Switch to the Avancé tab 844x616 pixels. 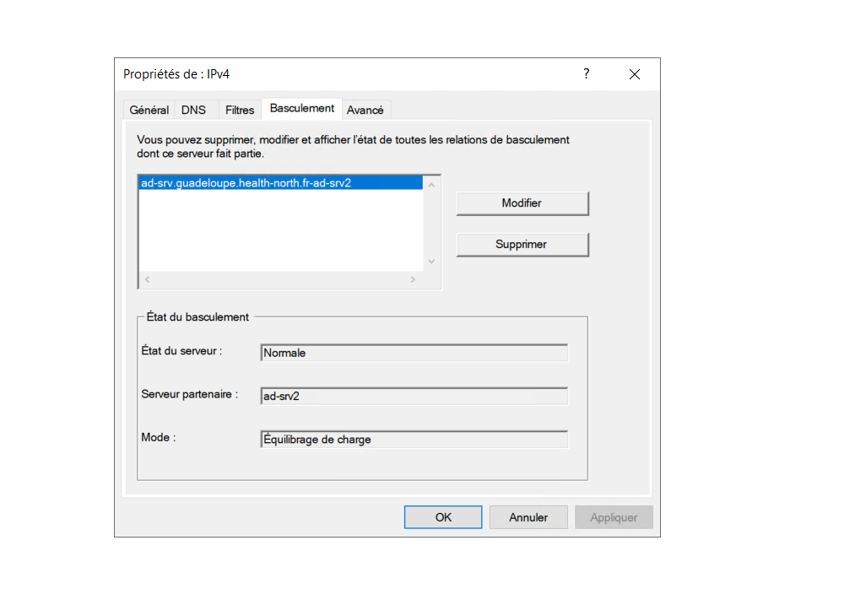point(366,110)
